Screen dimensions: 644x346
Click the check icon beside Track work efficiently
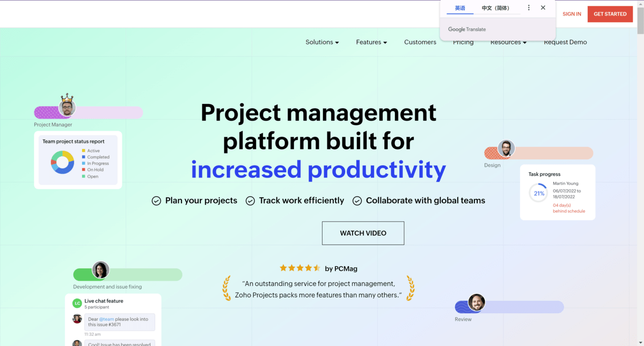250,201
